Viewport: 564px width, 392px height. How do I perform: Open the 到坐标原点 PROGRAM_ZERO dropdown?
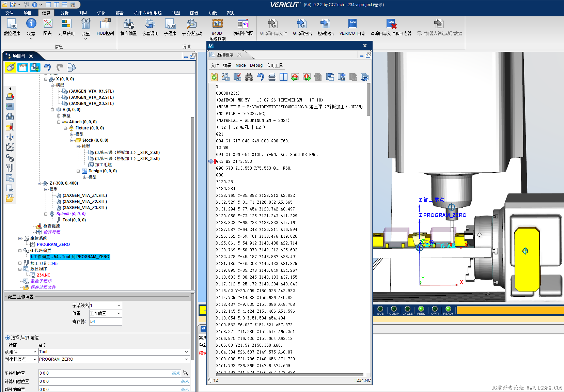[x=114, y=359]
